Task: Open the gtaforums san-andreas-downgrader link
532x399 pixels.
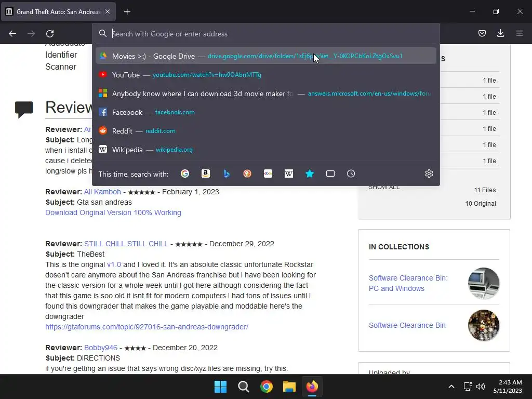Action: pos(147,327)
